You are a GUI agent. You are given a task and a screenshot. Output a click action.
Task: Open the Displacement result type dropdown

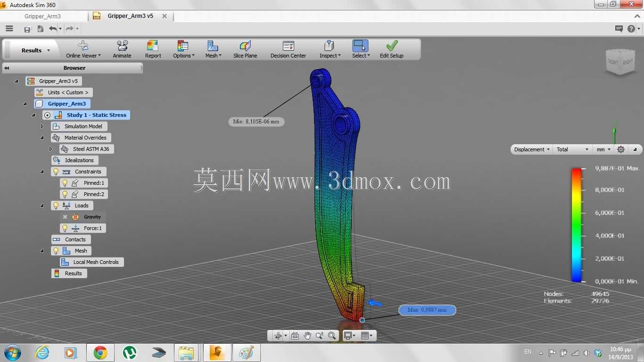pos(532,149)
